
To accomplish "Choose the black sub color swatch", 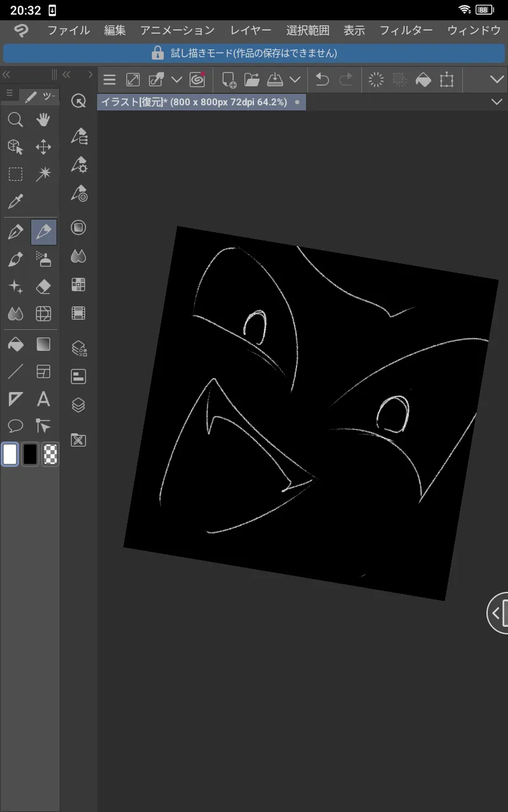I will click(30, 454).
